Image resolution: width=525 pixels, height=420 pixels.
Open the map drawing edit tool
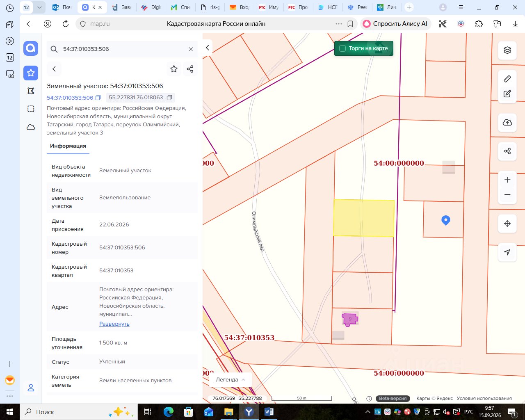507,94
